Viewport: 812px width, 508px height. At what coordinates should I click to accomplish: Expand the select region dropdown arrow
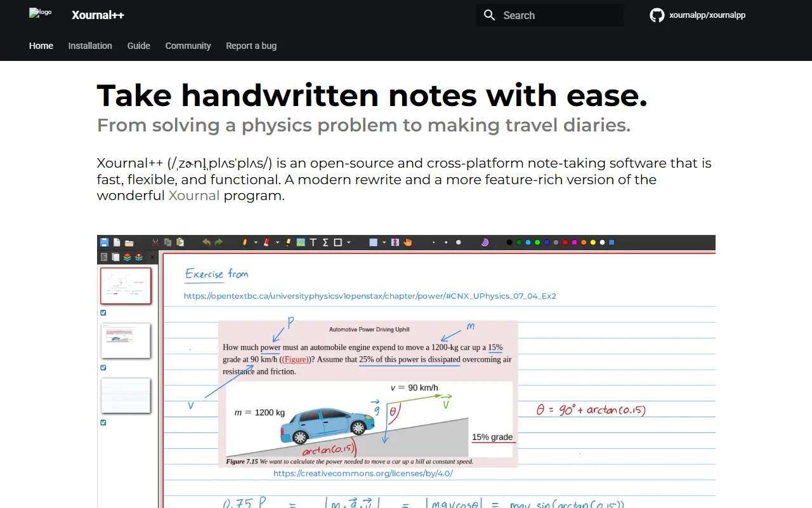click(384, 243)
